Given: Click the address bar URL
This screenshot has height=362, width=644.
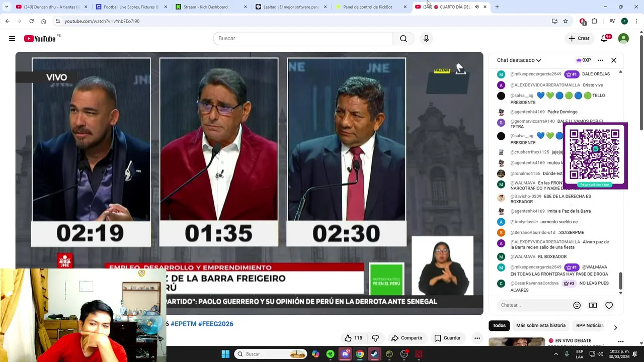Looking at the screenshot, I should click(102, 21).
